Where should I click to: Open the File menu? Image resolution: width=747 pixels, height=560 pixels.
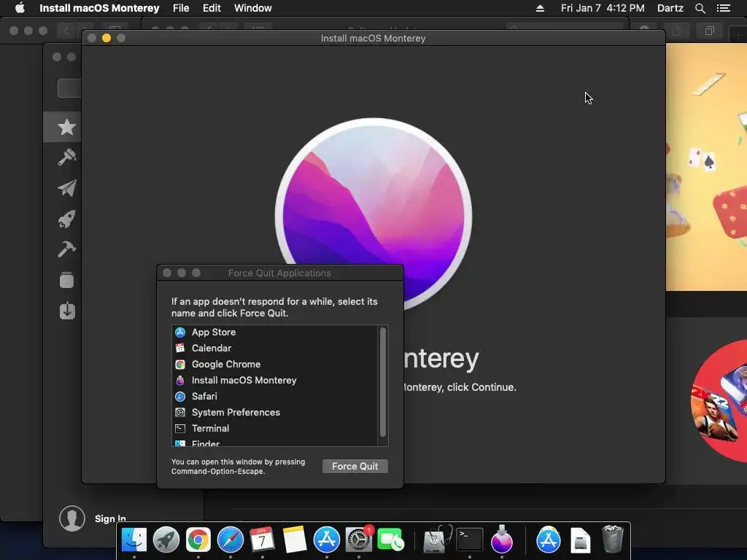coord(181,8)
